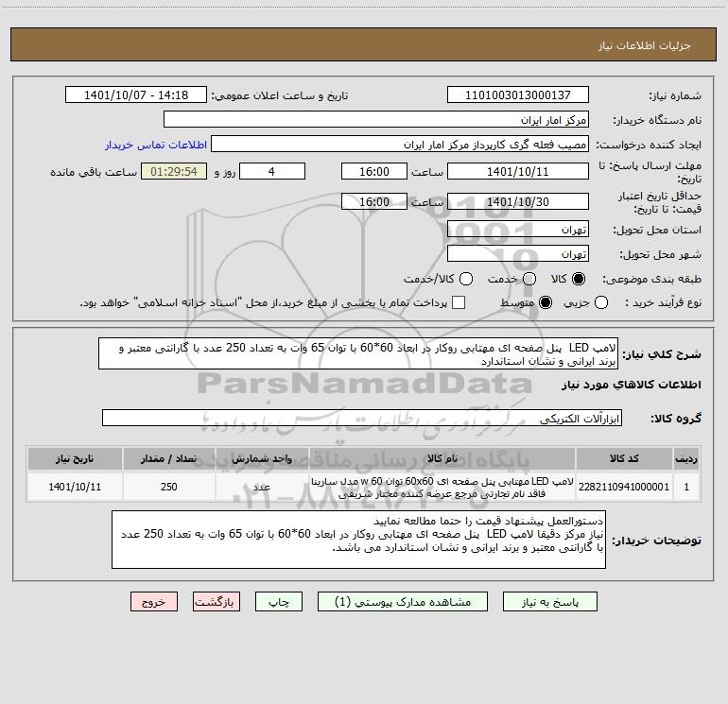The width and height of the screenshot is (728, 704).
Task: Click the item code 2282110941000001 cell
Action: coord(624,487)
